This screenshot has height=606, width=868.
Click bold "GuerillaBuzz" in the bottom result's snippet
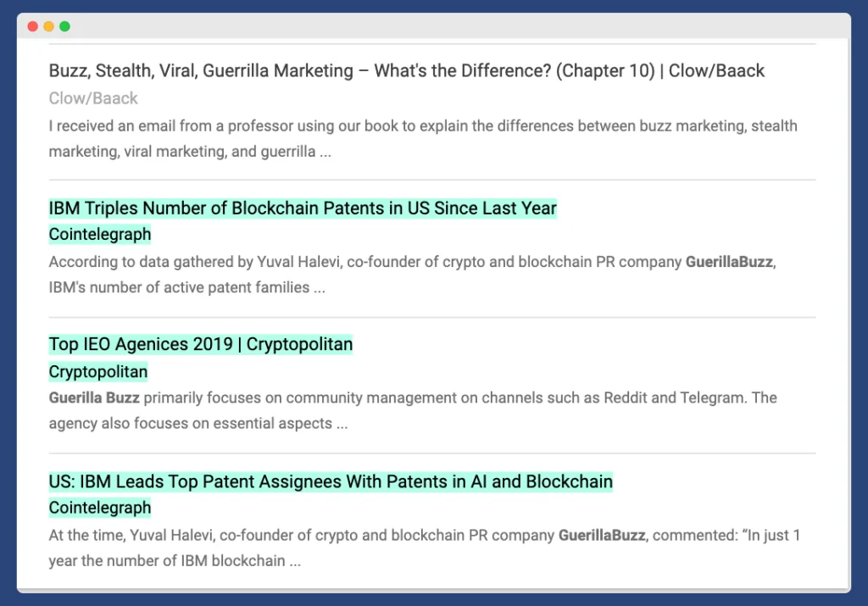[x=602, y=535]
